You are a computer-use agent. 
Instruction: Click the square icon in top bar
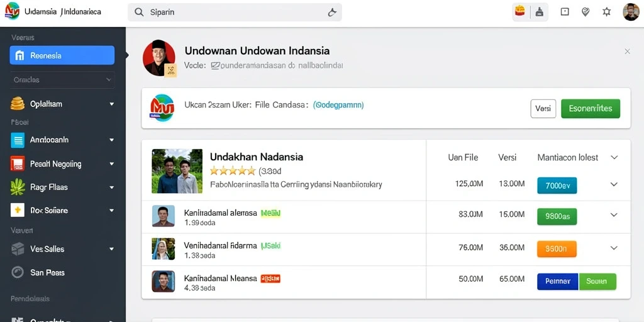(x=565, y=13)
